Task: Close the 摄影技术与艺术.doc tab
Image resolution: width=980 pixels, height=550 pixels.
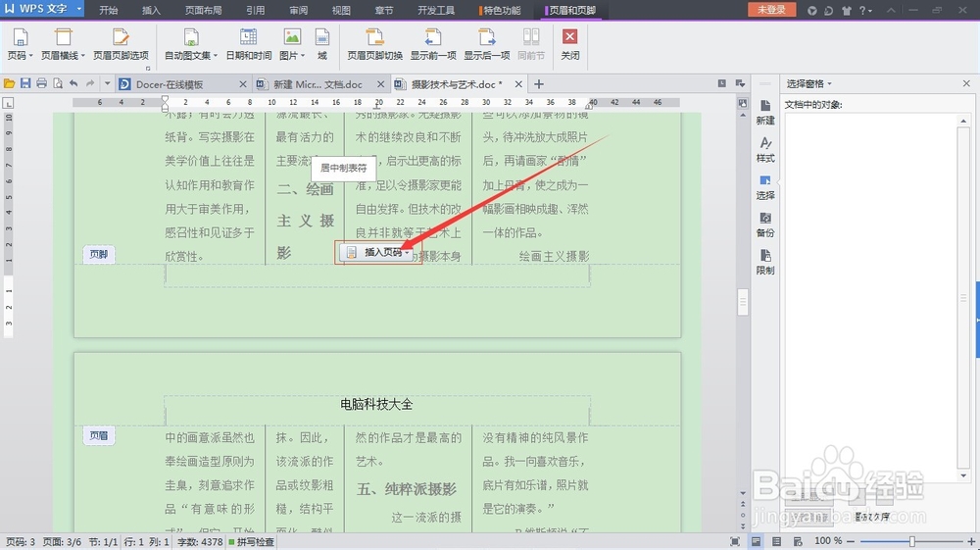Action: tap(518, 83)
